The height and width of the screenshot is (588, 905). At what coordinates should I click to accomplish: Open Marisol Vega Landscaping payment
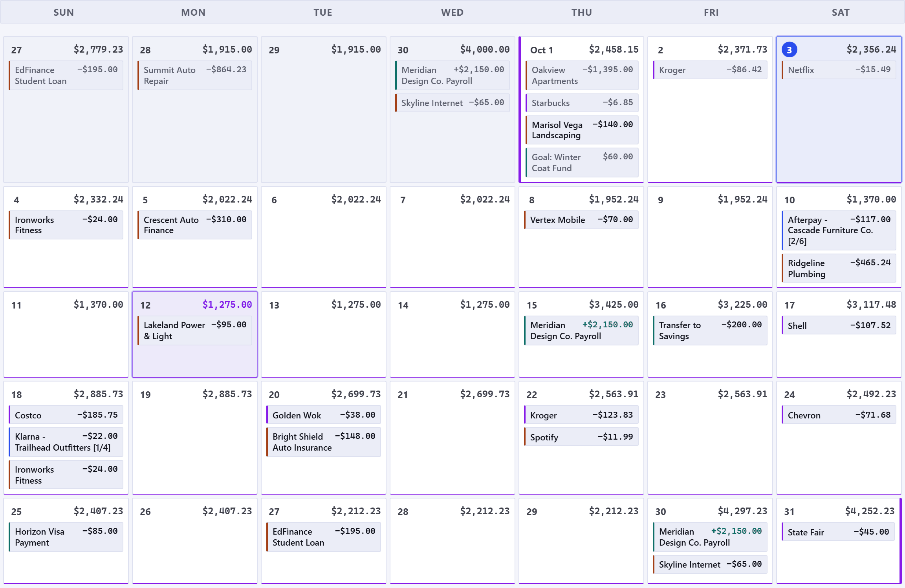tap(582, 130)
